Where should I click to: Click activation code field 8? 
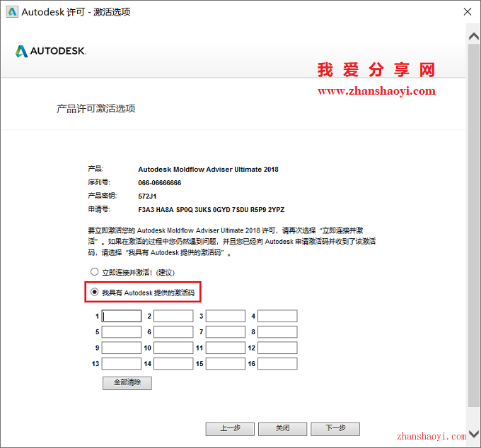[277, 332]
